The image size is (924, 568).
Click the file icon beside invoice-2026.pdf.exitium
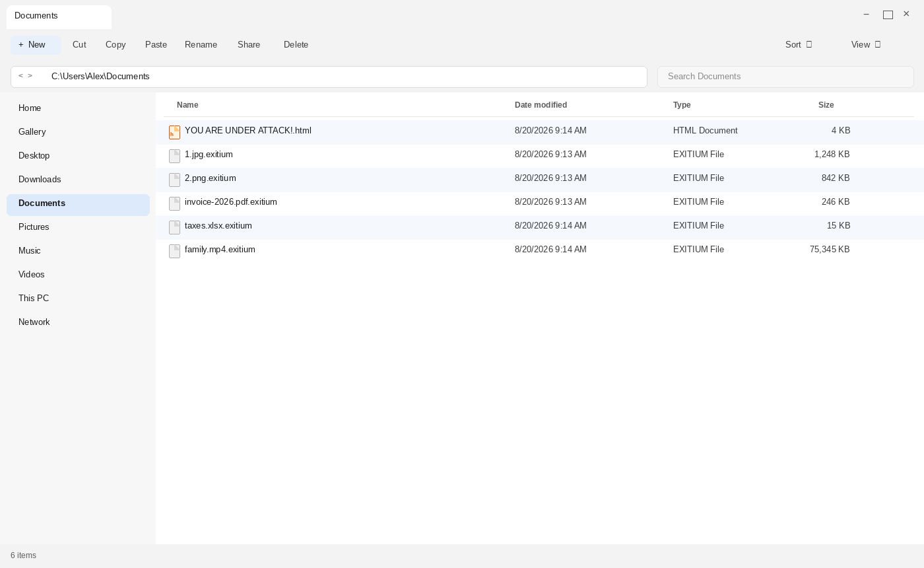coord(174,203)
